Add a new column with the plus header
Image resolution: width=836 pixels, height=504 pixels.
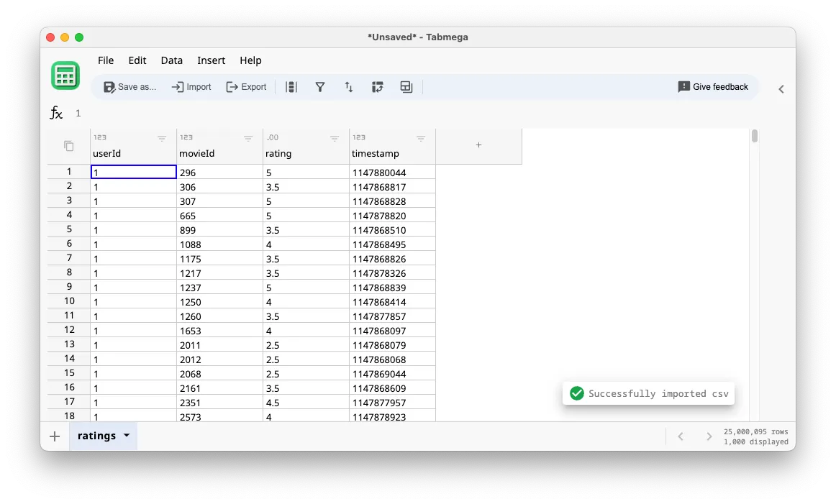[478, 145]
